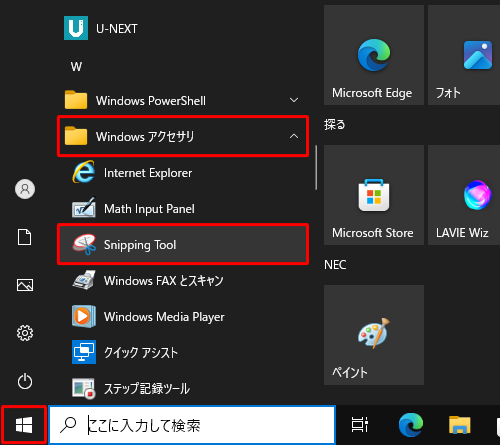Click the search magnifier icon
500x445 pixels.
point(68,425)
